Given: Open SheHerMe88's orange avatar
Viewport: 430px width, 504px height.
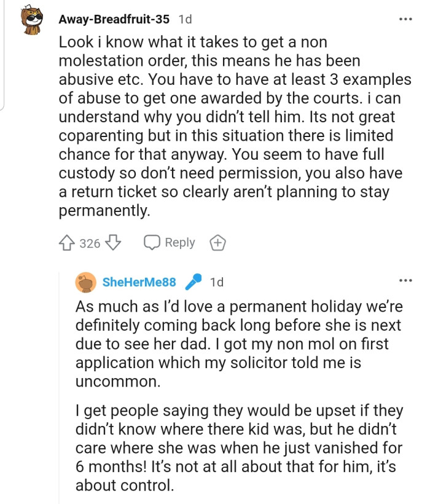Looking at the screenshot, I should tap(86, 282).
